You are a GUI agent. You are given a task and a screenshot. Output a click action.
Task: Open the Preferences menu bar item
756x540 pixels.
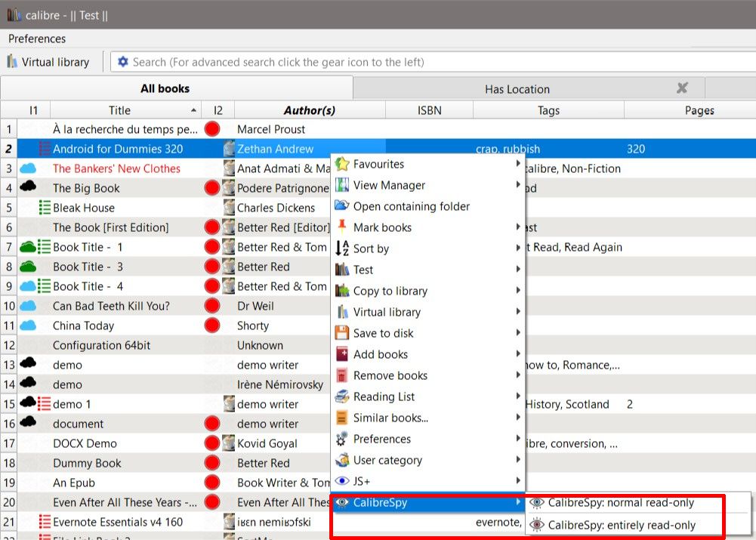[x=37, y=39]
